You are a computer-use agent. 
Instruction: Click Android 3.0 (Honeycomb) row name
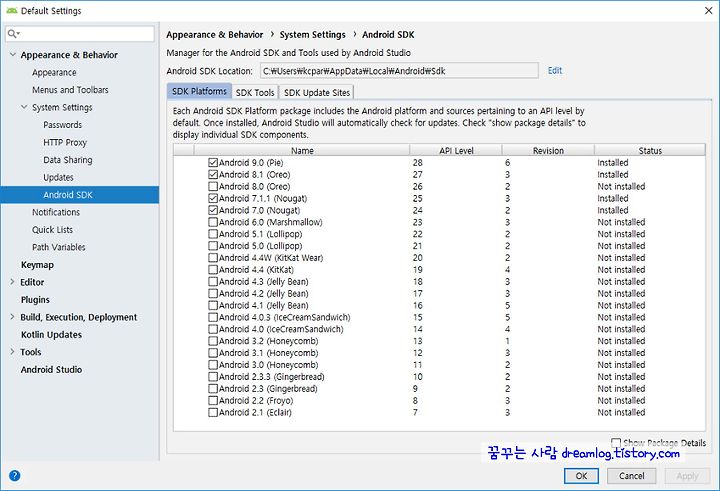coord(269,365)
